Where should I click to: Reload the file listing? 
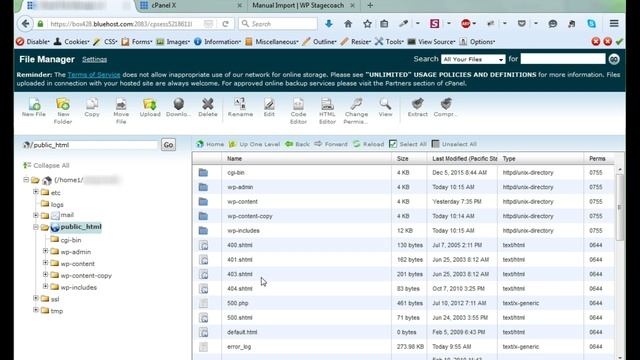pyautogui.click(x=369, y=144)
